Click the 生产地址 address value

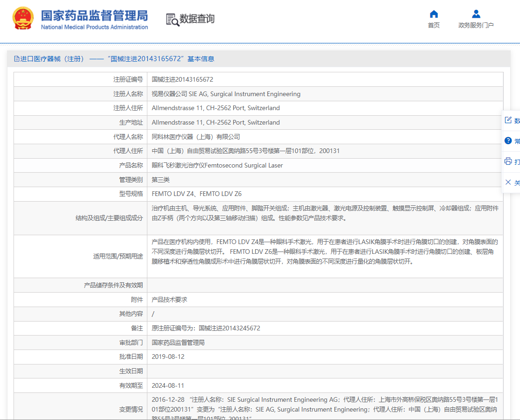[215, 122]
